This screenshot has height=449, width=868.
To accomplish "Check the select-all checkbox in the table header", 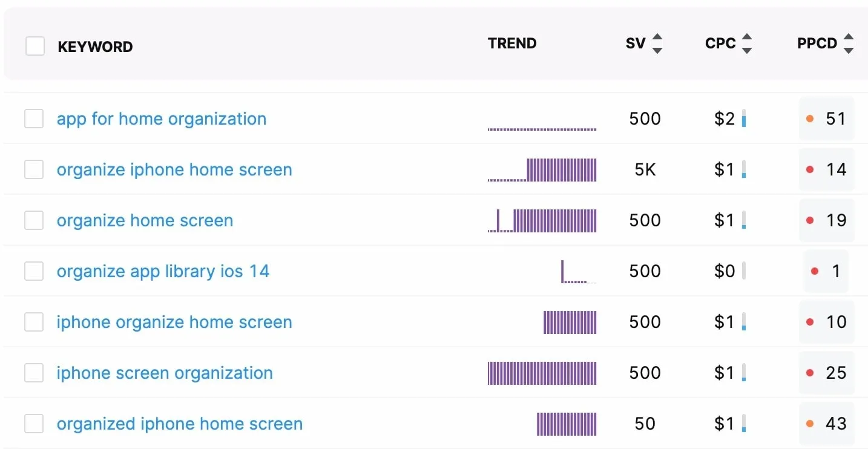I will coord(35,45).
